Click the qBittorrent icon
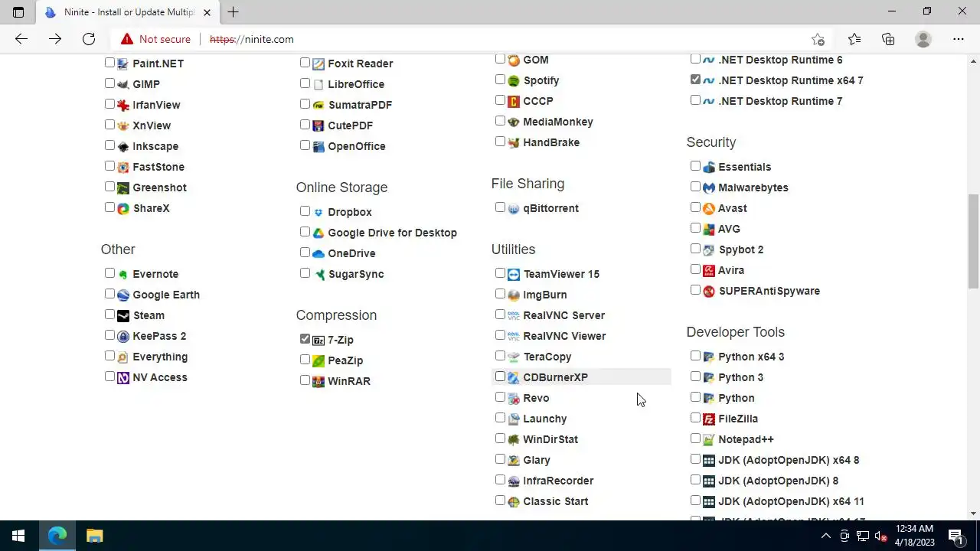Image resolution: width=980 pixels, height=551 pixels. click(513, 208)
